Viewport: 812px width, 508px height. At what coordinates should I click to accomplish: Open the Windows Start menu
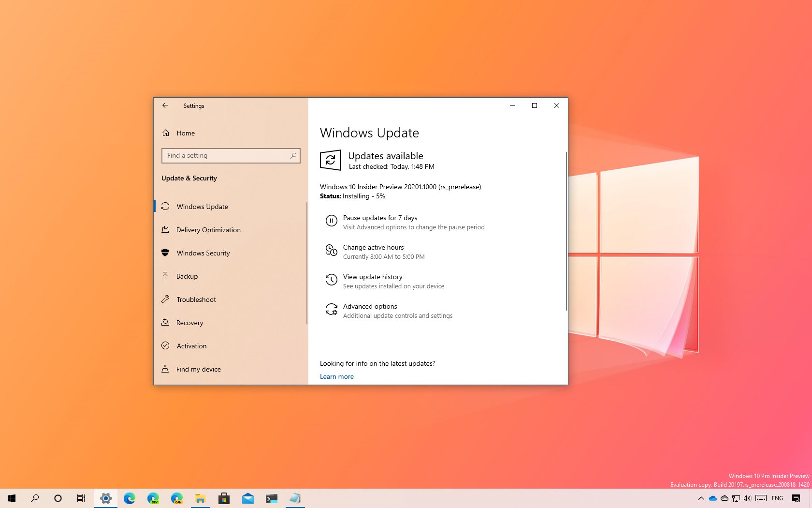pyautogui.click(x=12, y=498)
